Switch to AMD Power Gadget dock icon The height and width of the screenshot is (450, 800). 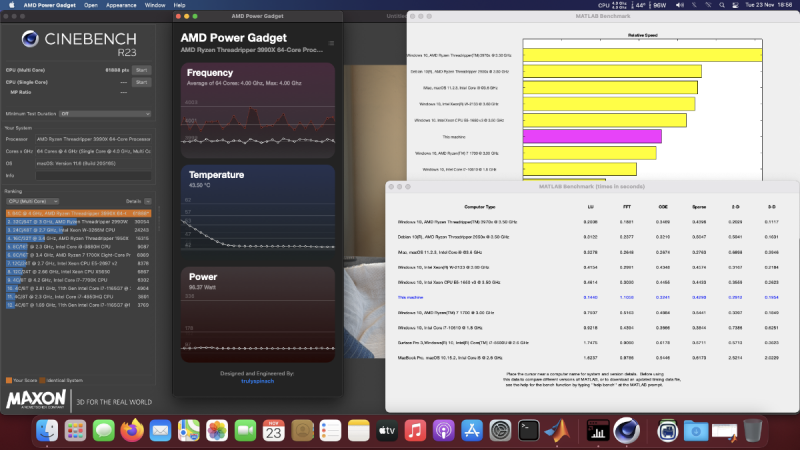(598, 431)
